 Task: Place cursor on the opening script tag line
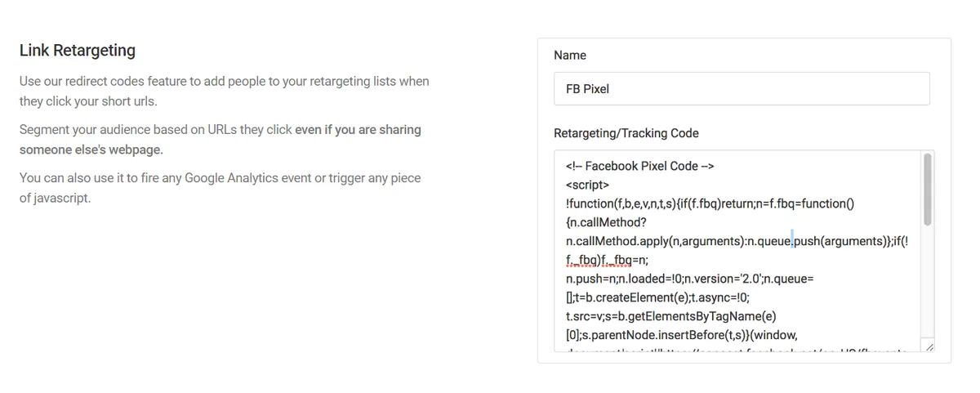(x=587, y=185)
